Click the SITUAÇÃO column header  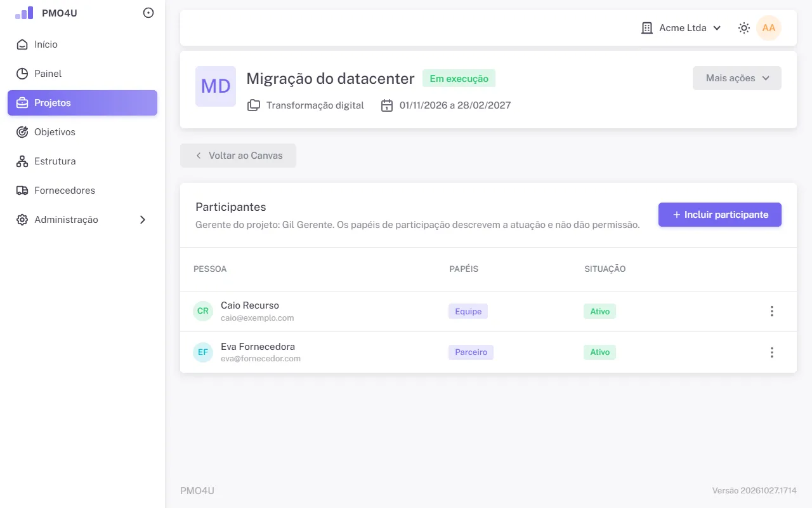[x=605, y=269]
